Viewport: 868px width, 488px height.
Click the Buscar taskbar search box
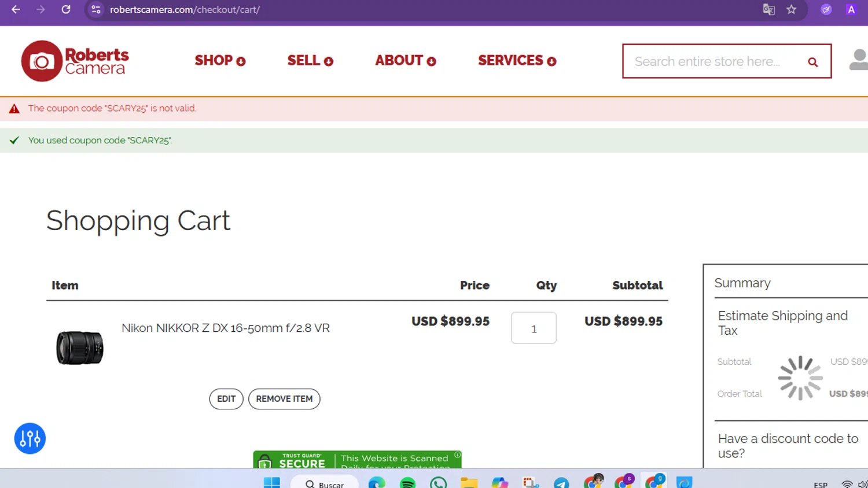324,483
